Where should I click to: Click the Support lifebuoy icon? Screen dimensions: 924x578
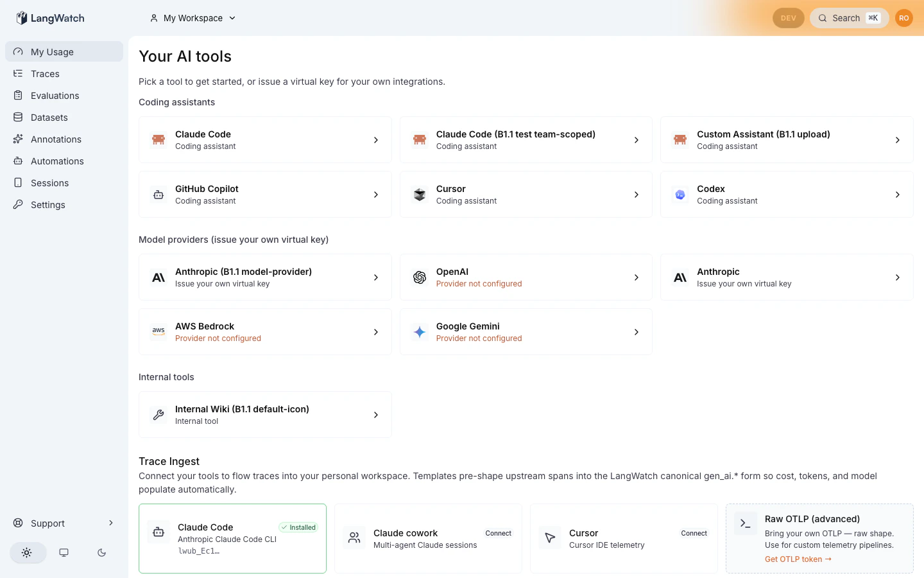point(18,523)
